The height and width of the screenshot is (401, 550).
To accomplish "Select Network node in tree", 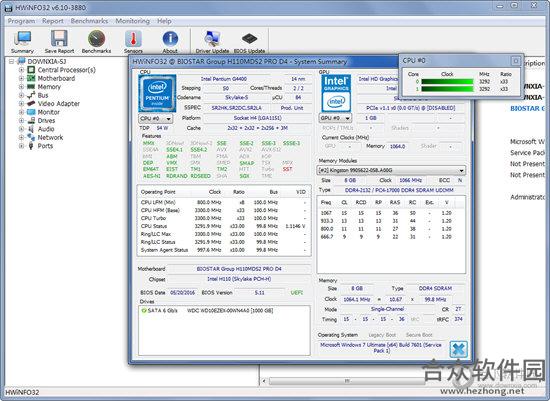I will 50,137.
